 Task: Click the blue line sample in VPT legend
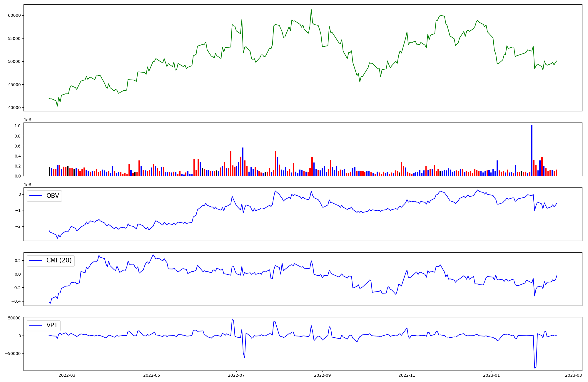[x=35, y=326]
